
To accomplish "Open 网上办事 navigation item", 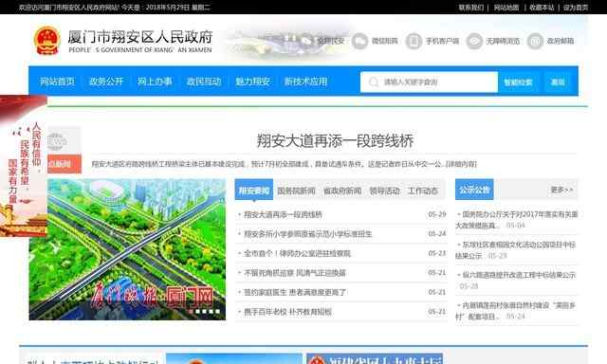I will tap(155, 82).
